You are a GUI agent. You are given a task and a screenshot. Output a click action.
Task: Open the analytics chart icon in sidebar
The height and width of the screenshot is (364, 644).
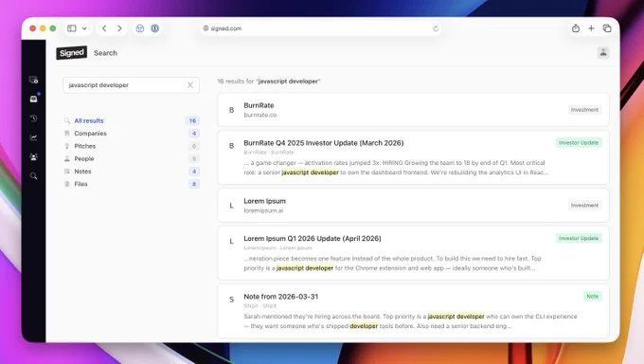pyautogui.click(x=34, y=137)
